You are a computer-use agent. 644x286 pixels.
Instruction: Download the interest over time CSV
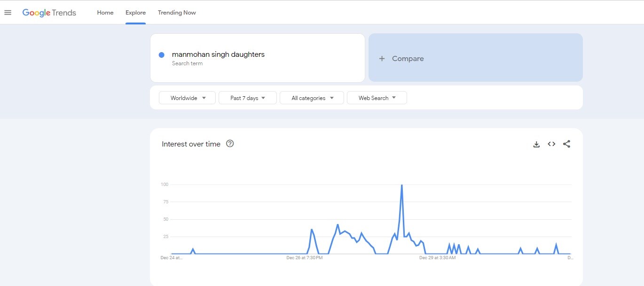pyautogui.click(x=536, y=144)
